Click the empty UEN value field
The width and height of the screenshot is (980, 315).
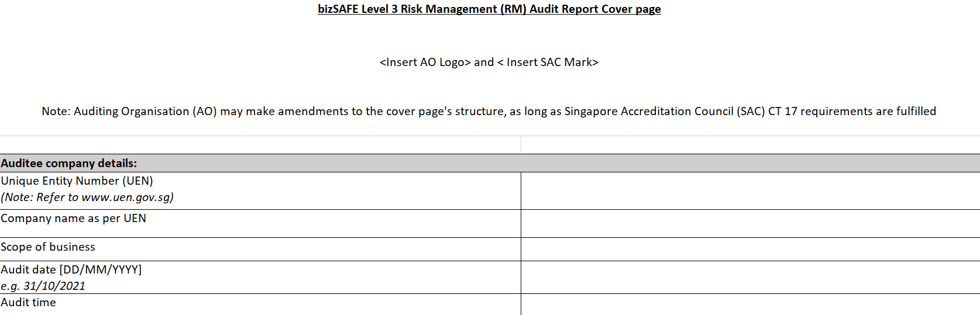[750, 191]
